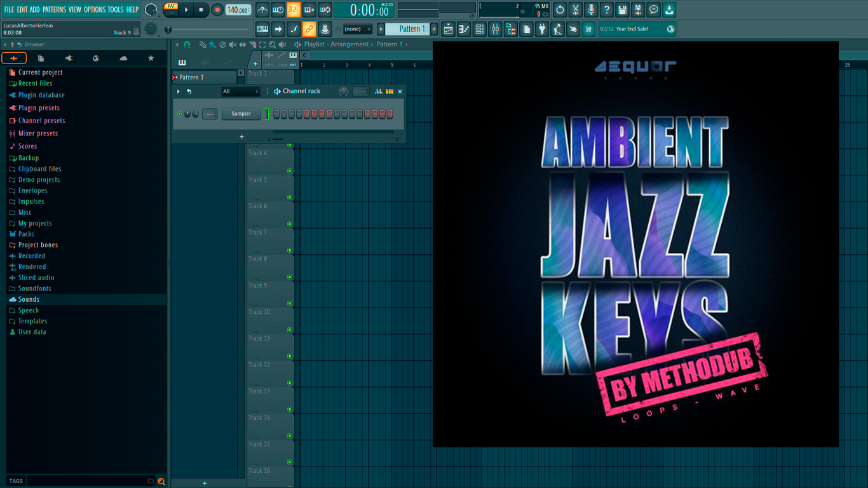Toggle PAT/SONG mode switch

[x=171, y=10]
